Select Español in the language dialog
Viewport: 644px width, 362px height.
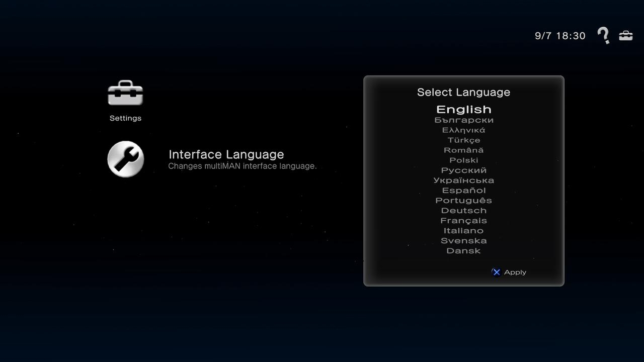[463, 191]
